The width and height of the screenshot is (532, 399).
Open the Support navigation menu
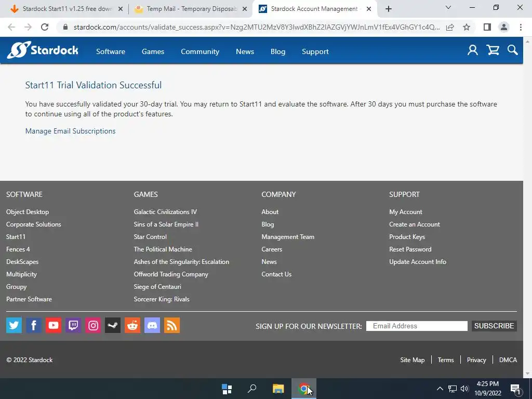coord(315,51)
